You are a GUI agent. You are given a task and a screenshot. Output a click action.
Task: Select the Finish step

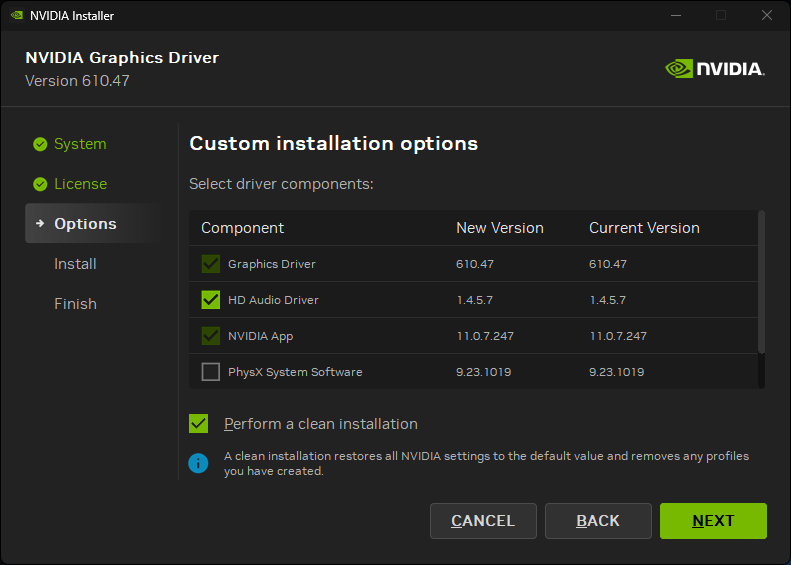pos(75,304)
